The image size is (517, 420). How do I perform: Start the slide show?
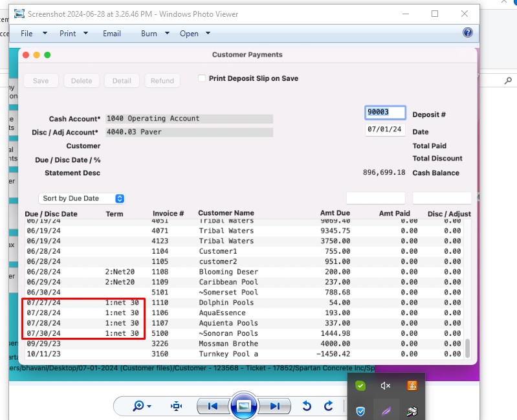(x=243, y=406)
